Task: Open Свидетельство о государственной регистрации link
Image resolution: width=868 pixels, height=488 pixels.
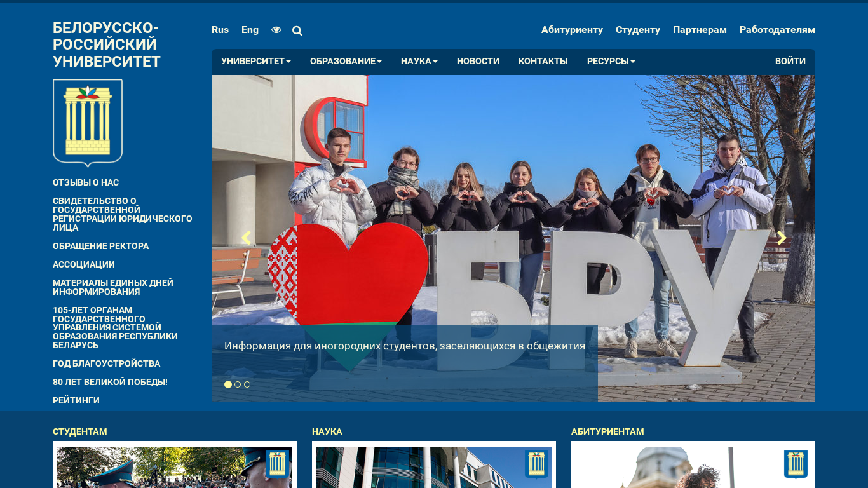Action: tap(123, 214)
